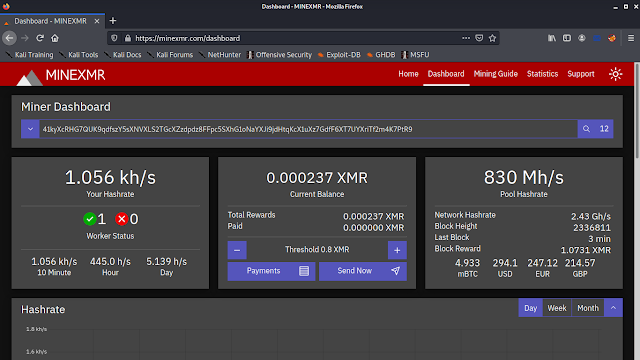The image size is (640, 360).
Task: Click the blue extension icon in toolbar
Action: [x=597, y=38]
